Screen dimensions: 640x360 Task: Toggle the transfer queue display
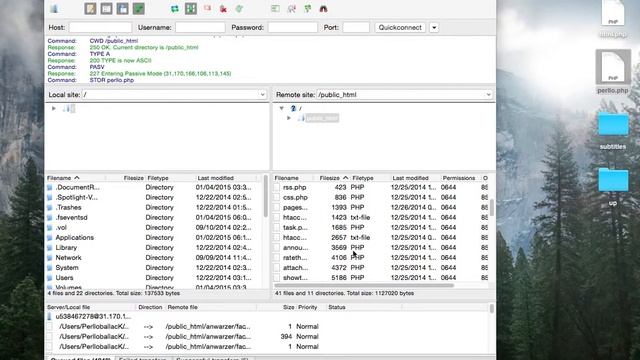(x=139, y=9)
